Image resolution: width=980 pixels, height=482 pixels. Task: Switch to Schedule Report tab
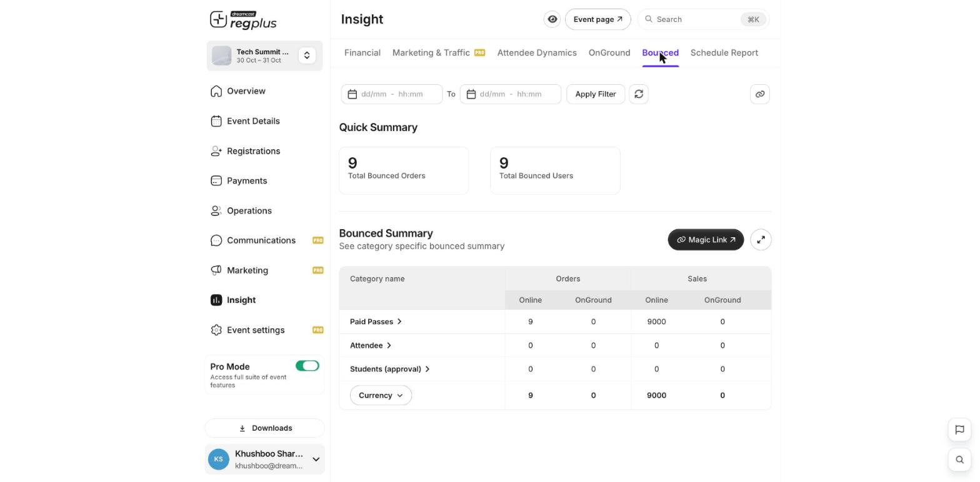tap(724, 53)
